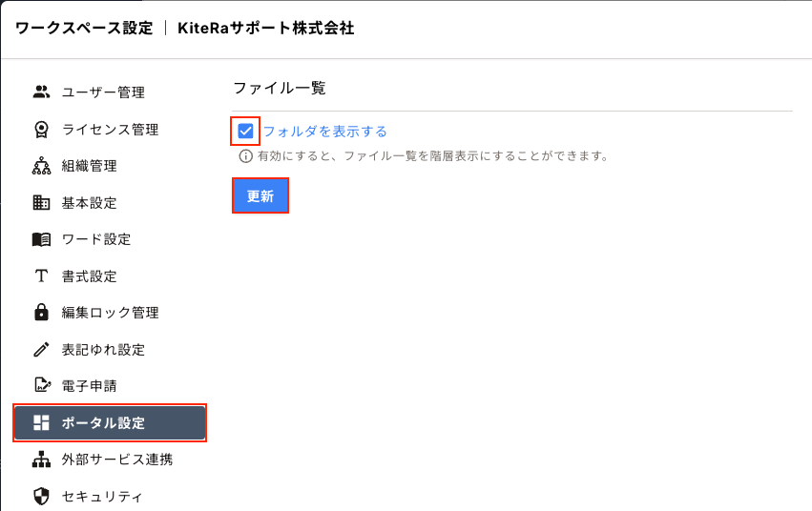Select the ポータル設定 menu item

110,423
